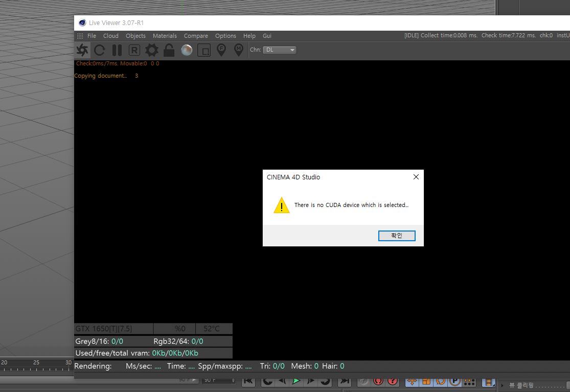Click the GTX 1650 GPU status cell
Screen dimensions: 570x392
(x=114, y=329)
